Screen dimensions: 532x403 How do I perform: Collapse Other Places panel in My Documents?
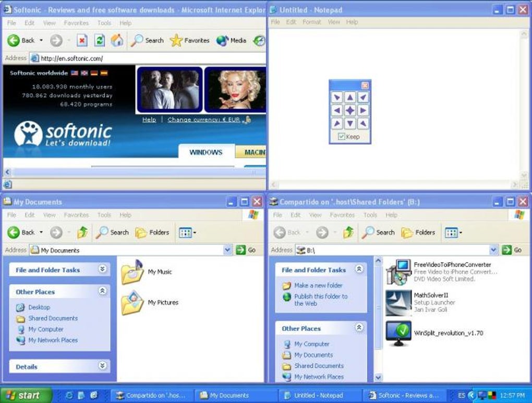tap(102, 291)
